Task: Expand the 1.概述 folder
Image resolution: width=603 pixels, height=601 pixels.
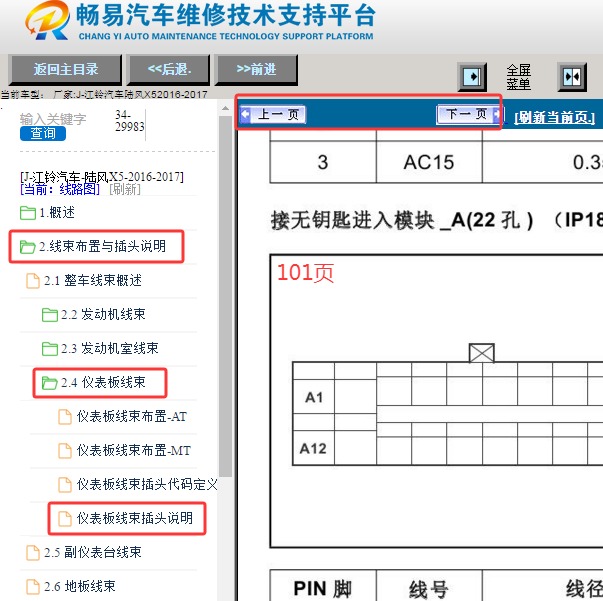Action: [x=57, y=212]
